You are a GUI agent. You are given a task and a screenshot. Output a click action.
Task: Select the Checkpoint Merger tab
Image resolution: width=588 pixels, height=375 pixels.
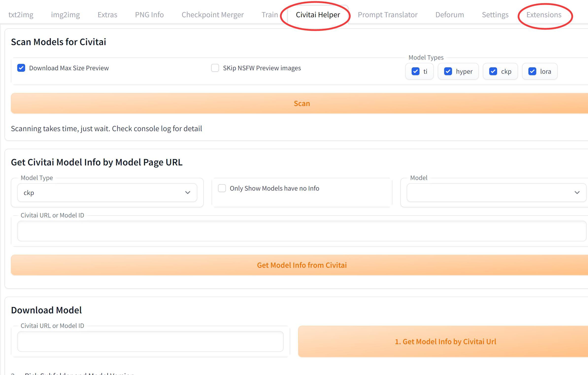click(213, 15)
